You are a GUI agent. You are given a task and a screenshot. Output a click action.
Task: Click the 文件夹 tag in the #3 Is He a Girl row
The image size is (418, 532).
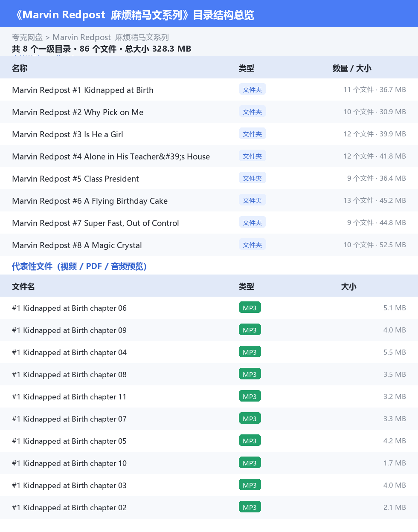[x=253, y=134]
